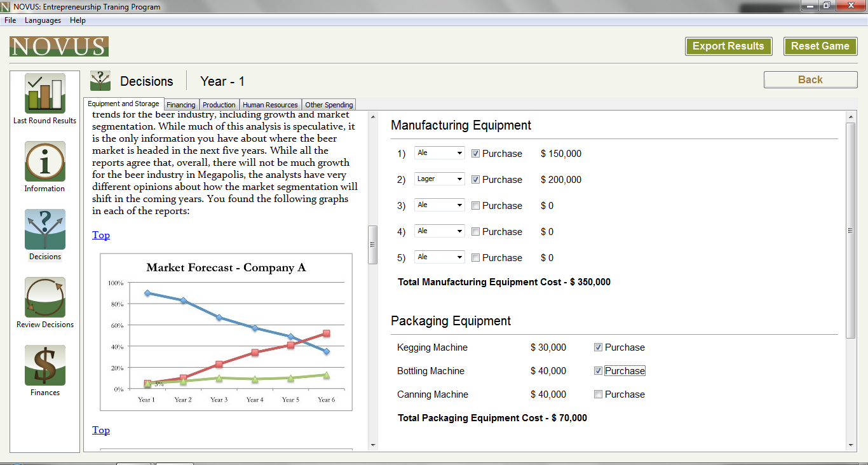Open the Lager equipment type dropdown
This screenshot has height=465, width=868.
tap(440, 179)
